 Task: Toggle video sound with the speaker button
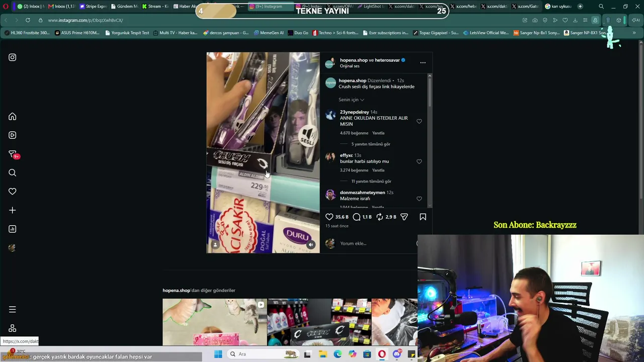pos(311,245)
